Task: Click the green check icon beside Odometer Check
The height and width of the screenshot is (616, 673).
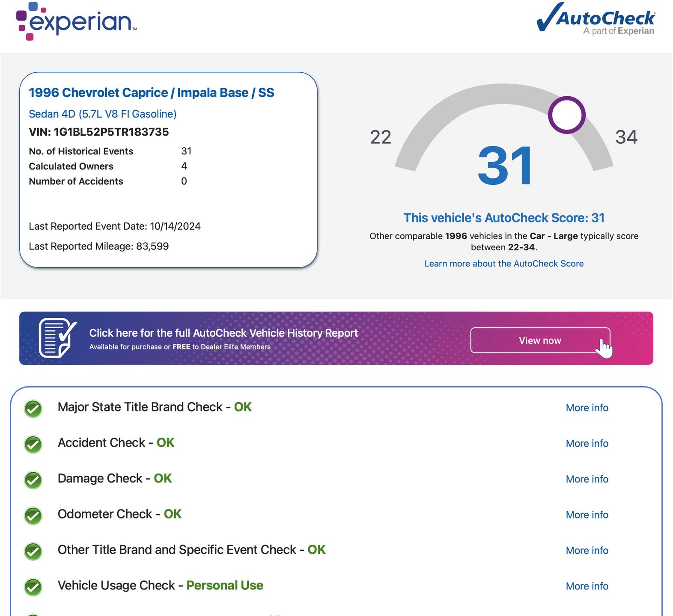Action: 33,515
